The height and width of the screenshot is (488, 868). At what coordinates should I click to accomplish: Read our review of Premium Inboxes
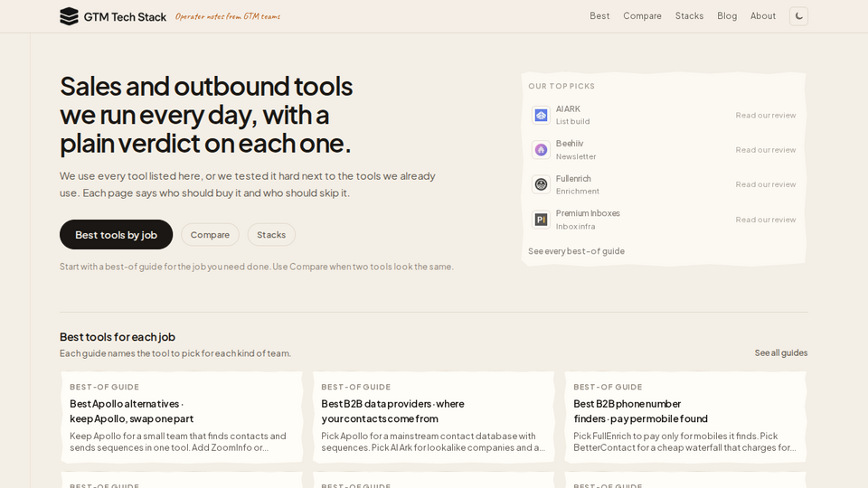pos(766,220)
